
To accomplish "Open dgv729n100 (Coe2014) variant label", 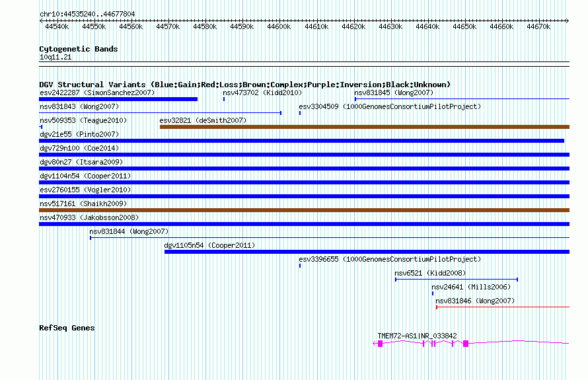I will [79, 148].
